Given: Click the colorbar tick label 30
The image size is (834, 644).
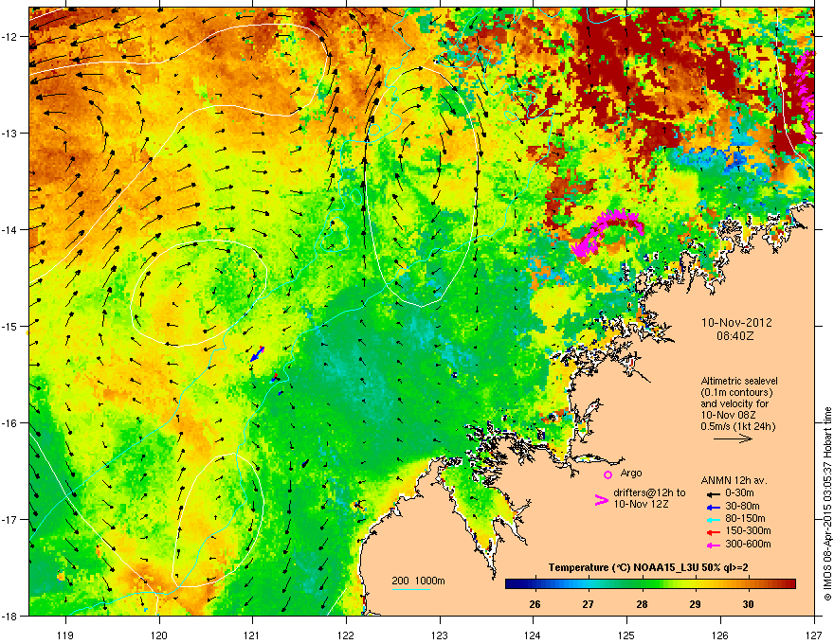Looking at the screenshot, I should pyautogui.click(x=748, y=604).
